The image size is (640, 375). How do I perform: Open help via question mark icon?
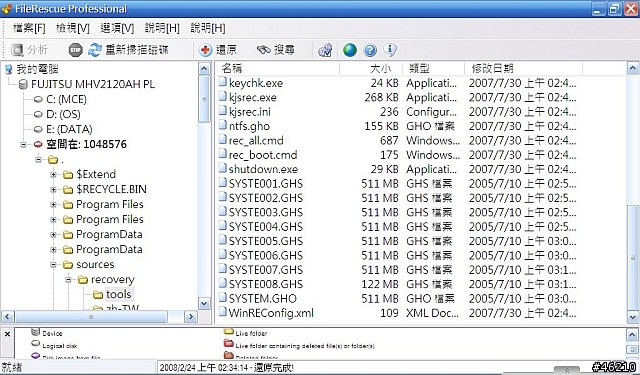pos(370,50)
